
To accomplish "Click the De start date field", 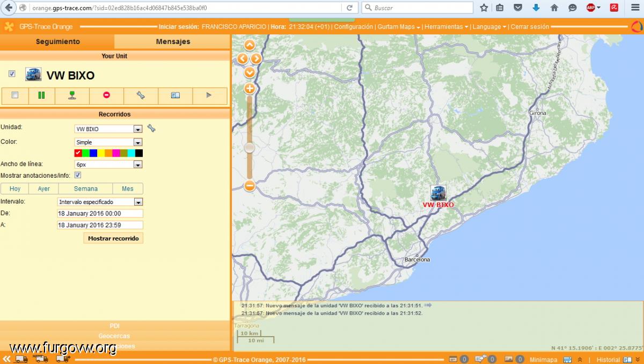I will [100, 213].
